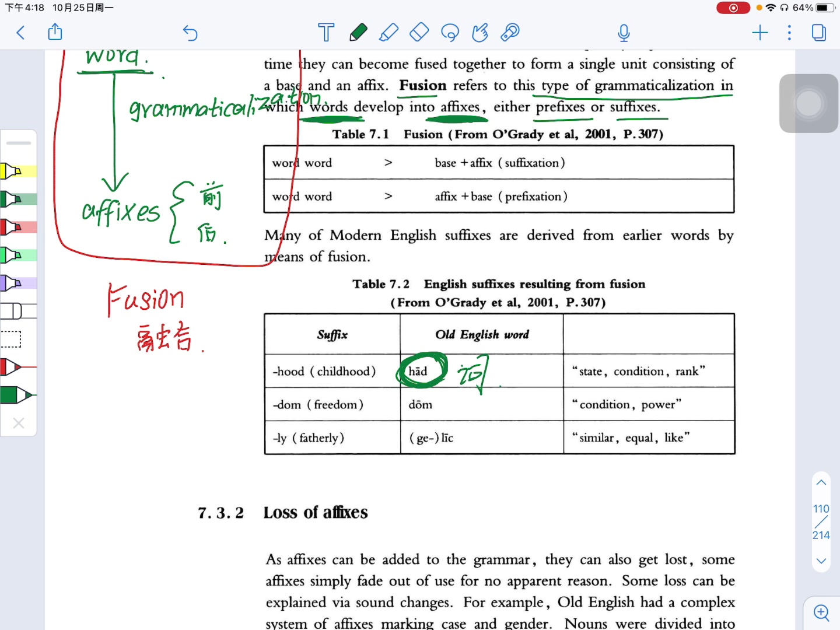Go to previous page with up chevron
Viewport: 840px width, 630px height.
pos(821,482)
